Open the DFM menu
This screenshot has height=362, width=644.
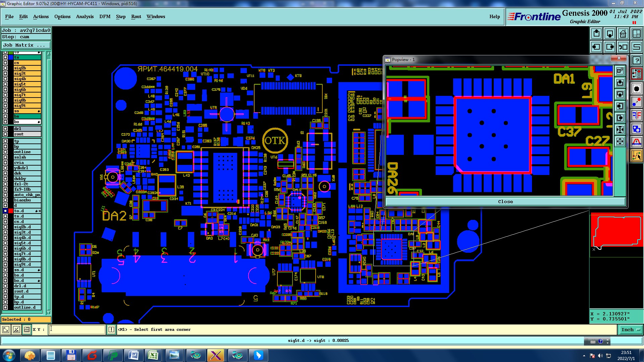[105, 16]
